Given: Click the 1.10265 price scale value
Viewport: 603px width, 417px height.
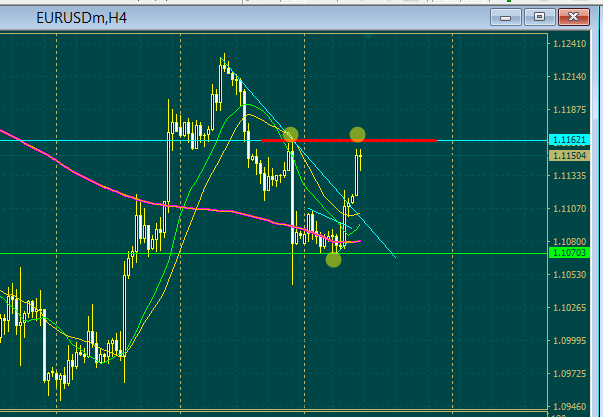Looking at the screenshot, I should point(570,308).
